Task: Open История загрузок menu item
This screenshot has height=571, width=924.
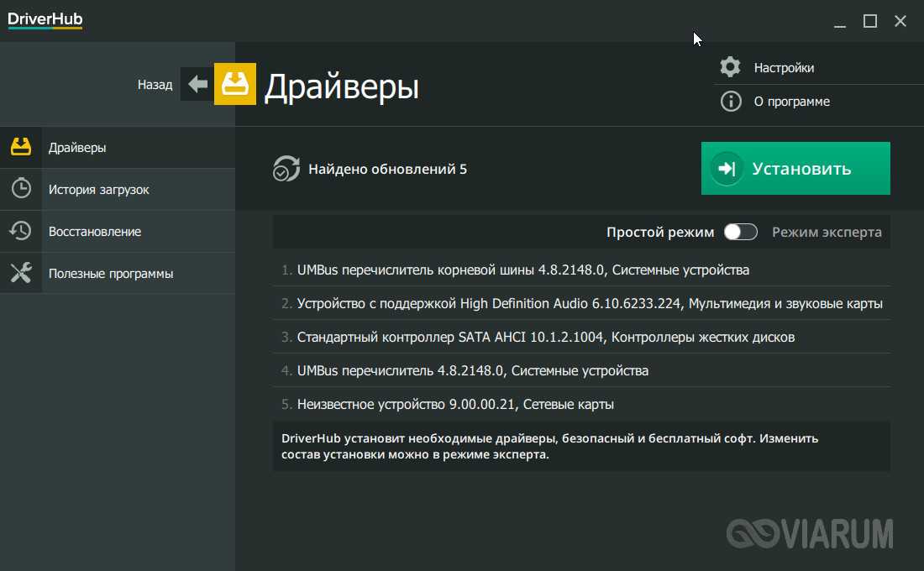Action: [x=98, y=190]
